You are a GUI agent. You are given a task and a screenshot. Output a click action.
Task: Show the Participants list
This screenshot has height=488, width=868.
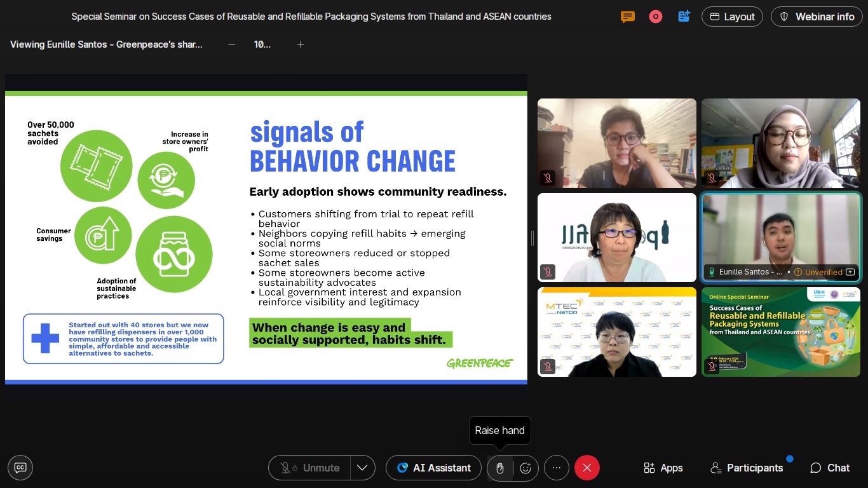747,468
